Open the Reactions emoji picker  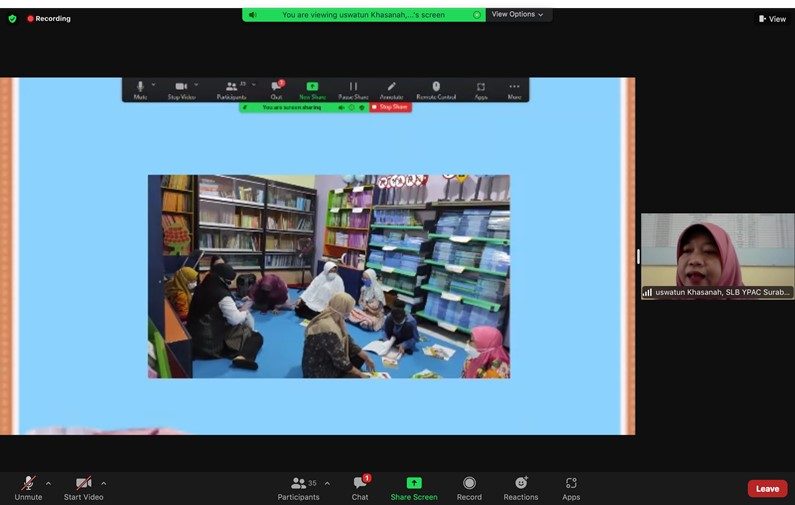[x=520, y=487]
